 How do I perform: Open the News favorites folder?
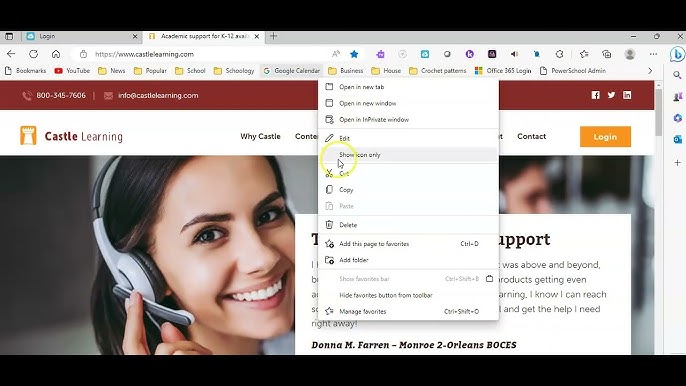(x=112, y=71)
